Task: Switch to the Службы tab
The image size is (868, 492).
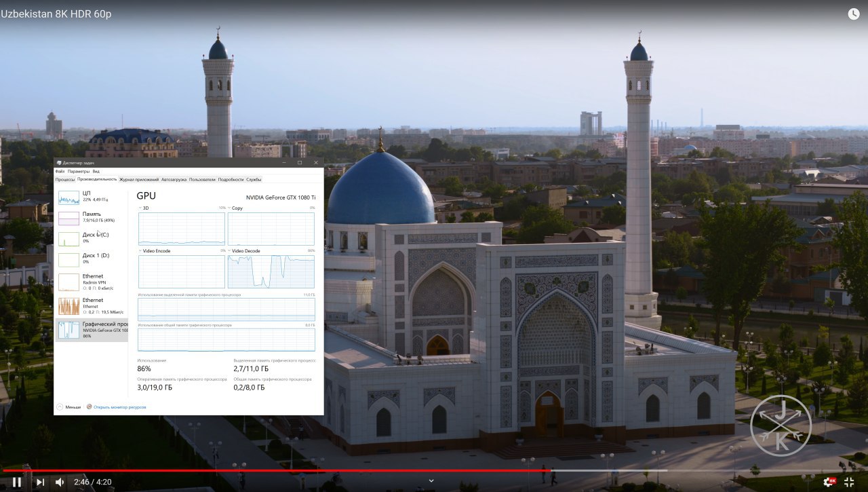Action: click(254, 180)
